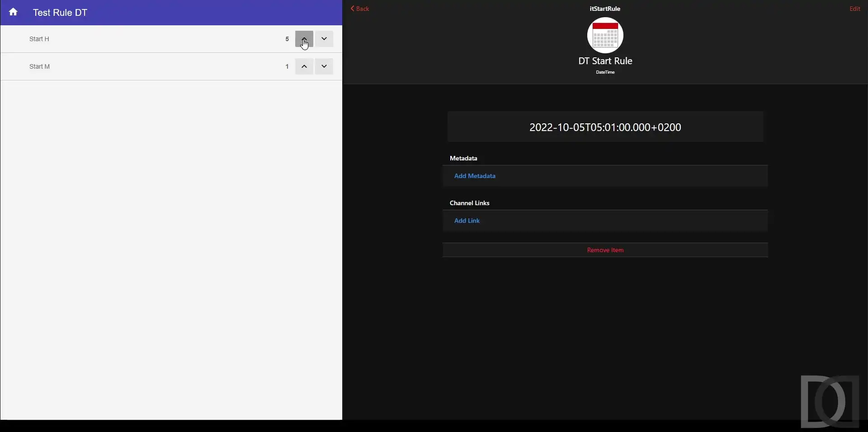Click Add Link under Channel Links

467,221
